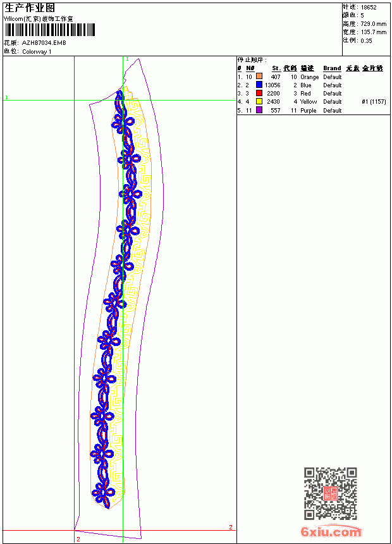The width and height of the screenshot is (392, 544).
Task: Click the red seal in QR code center
Action: point(331,493)
